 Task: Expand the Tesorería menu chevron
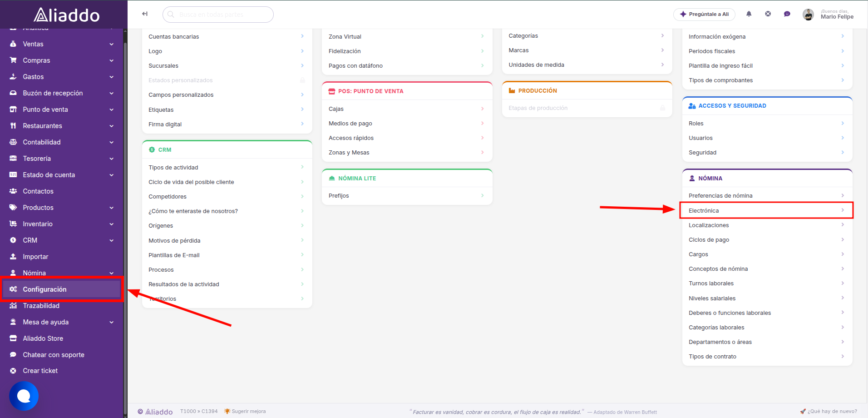click(112, 159)
